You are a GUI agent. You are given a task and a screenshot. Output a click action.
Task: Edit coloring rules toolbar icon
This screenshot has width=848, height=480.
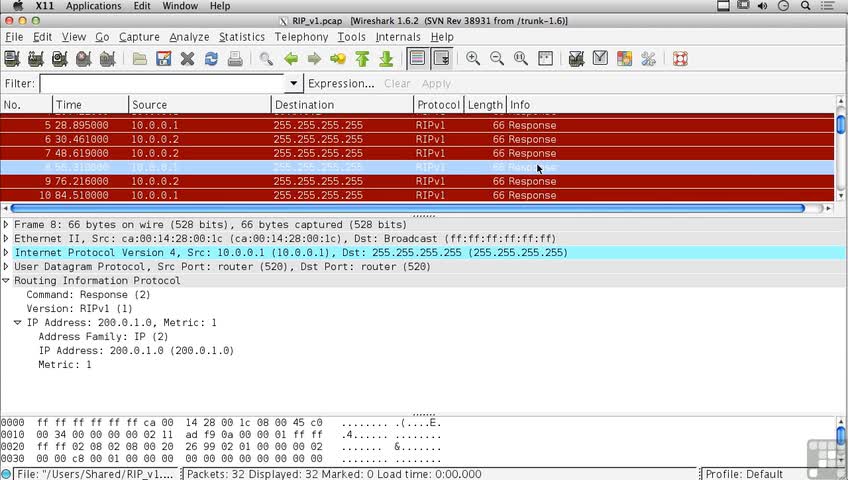624,58
